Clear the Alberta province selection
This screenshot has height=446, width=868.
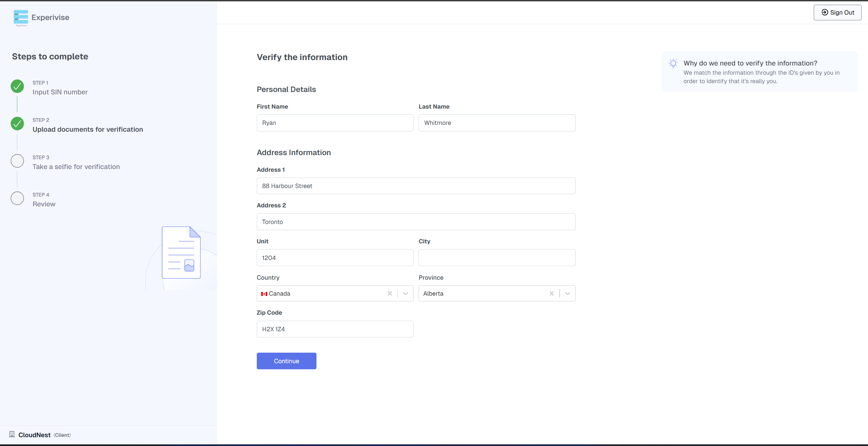552,294
